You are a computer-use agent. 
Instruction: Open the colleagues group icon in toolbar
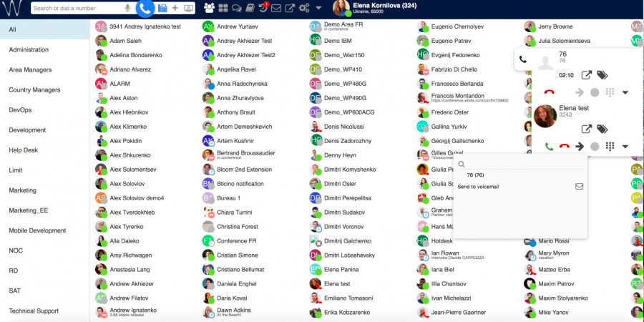pos(209,8)
